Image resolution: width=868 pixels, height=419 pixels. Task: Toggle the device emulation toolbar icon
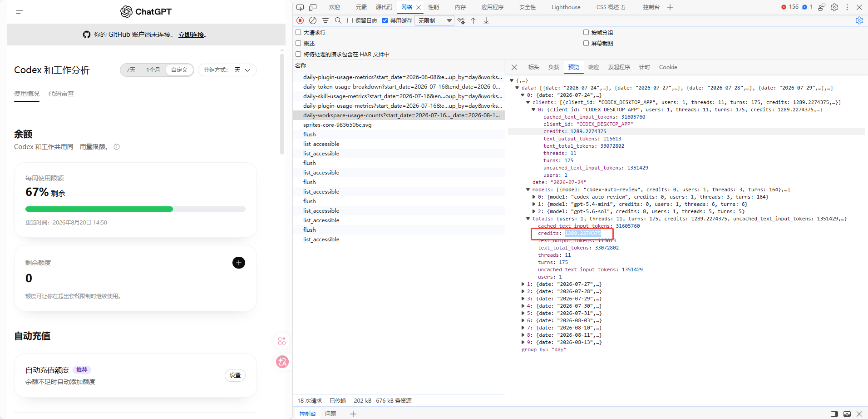[313, 7]
